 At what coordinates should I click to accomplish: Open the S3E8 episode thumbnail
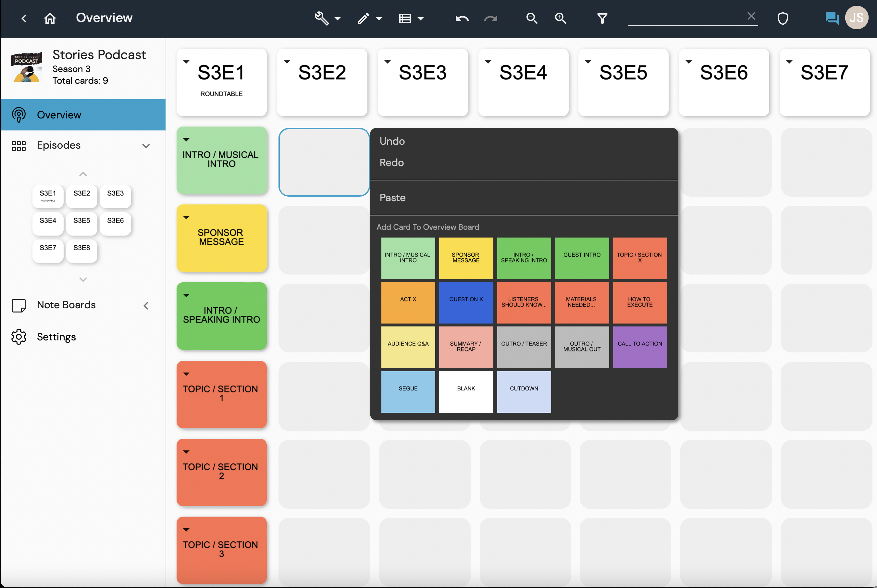pyautogui.click(x=81, y=251)
